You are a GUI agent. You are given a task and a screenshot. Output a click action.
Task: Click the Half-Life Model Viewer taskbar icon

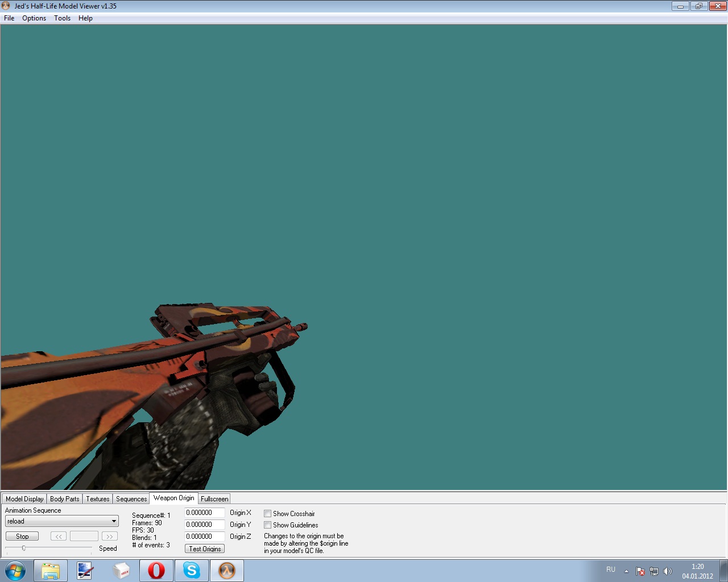coord(227,571)
